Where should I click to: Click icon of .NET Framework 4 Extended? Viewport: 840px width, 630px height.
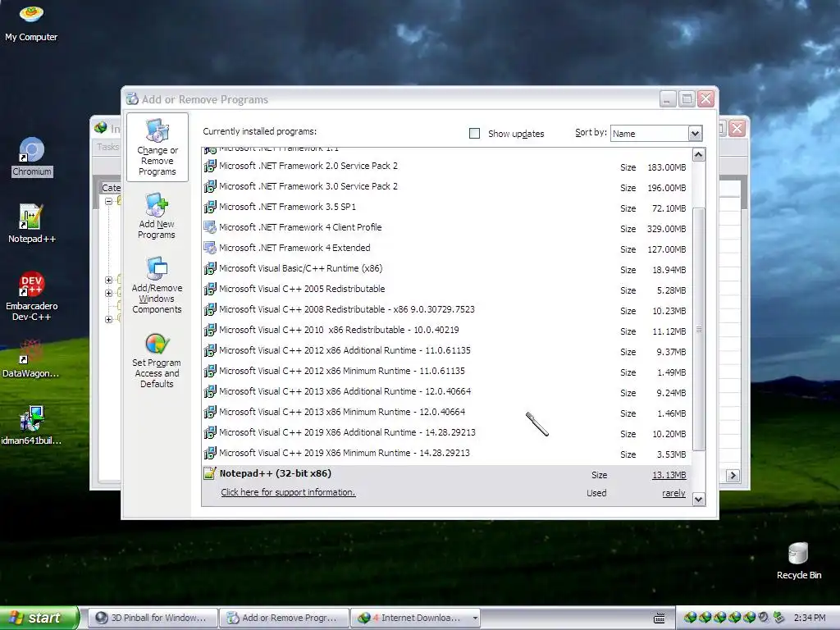click(x=210, y=248)
